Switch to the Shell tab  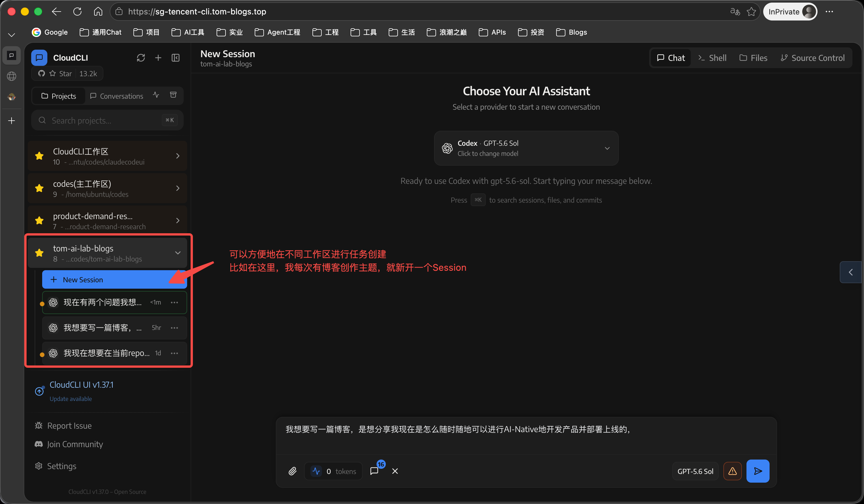[712, 58]
